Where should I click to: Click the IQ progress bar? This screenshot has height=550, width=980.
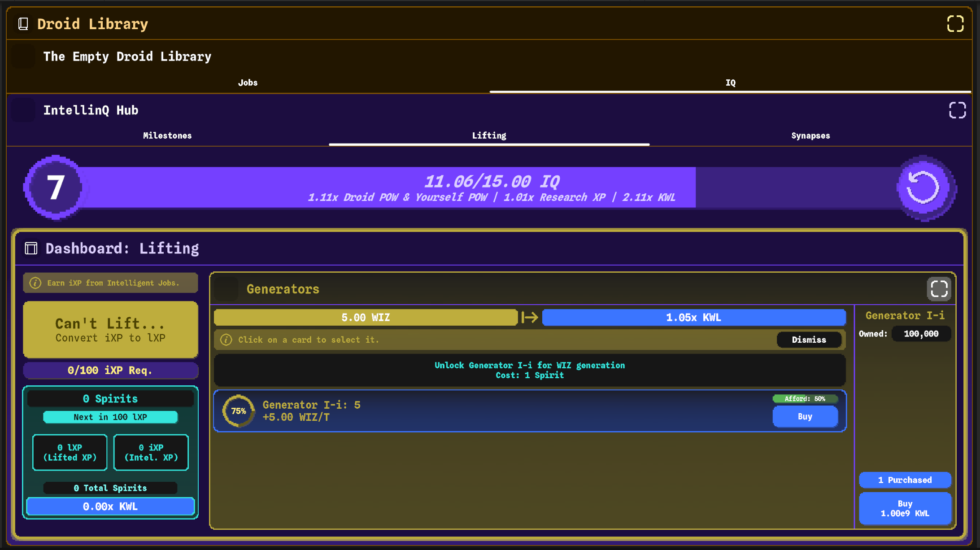[x=491, y=188]
